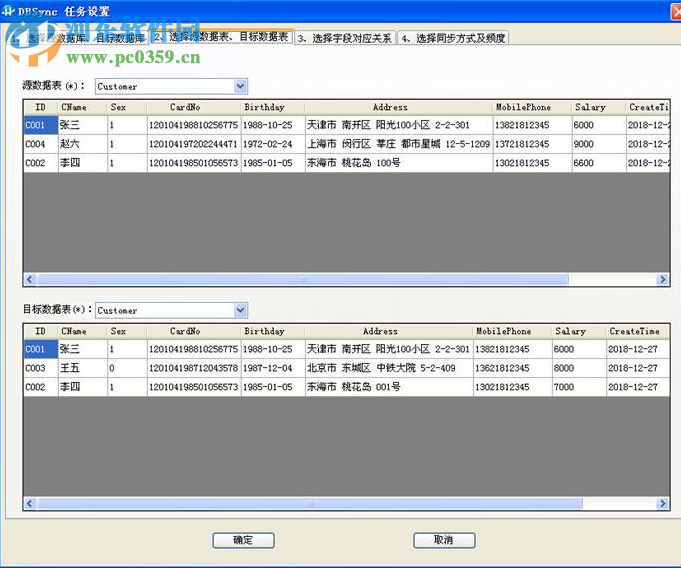Image resolution: width=681 pixels, height=568 pixels.
Task: Click source grid ID column header
Action: 41,107
